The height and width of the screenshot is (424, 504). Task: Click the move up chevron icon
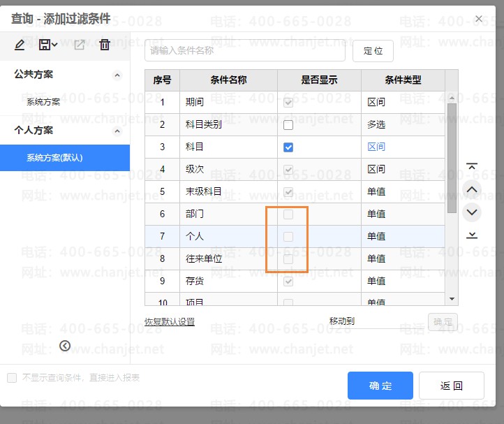click(472, 189)
